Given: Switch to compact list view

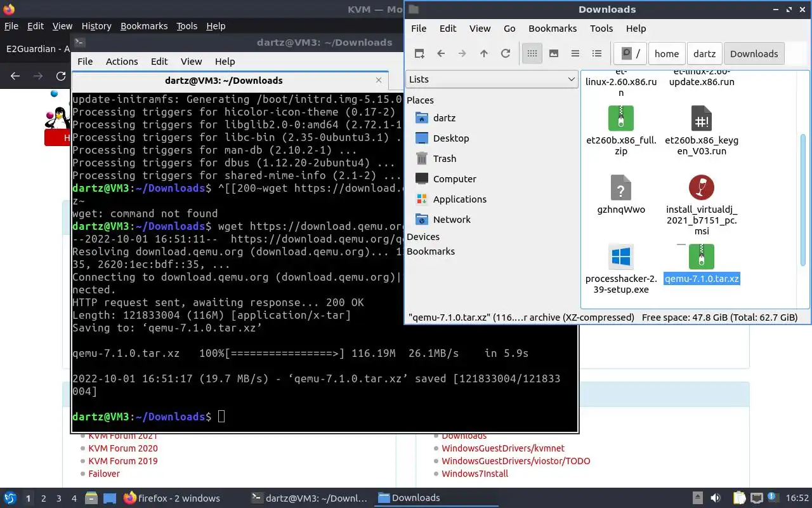Looking at the screenshot, I should pyautogui.click(x=575, y=54).
